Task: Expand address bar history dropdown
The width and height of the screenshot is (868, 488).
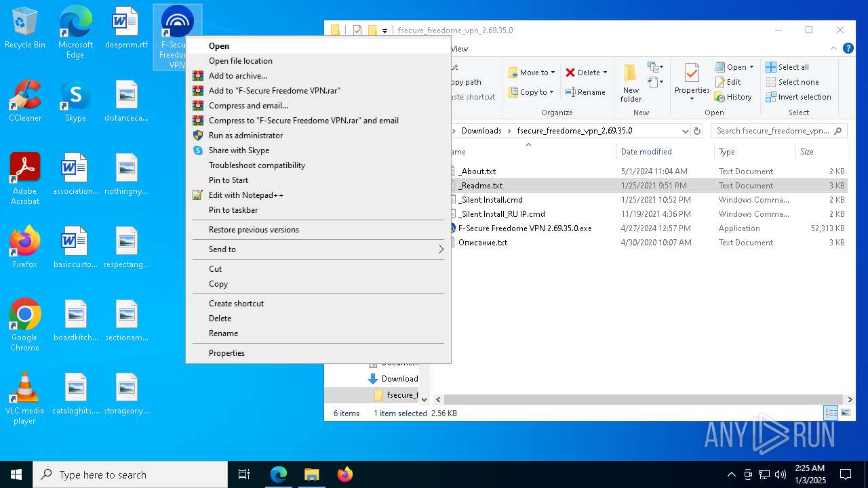Action: pos(685,131)
